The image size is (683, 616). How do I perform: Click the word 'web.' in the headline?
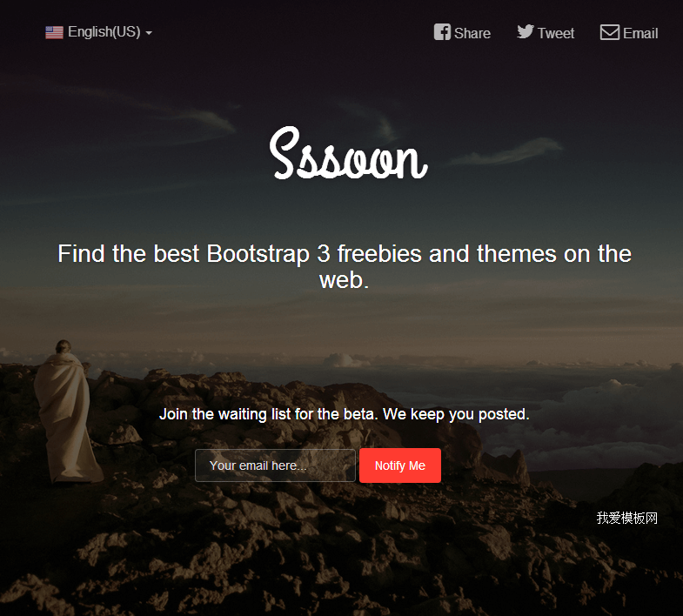click(x=345, y=279)
